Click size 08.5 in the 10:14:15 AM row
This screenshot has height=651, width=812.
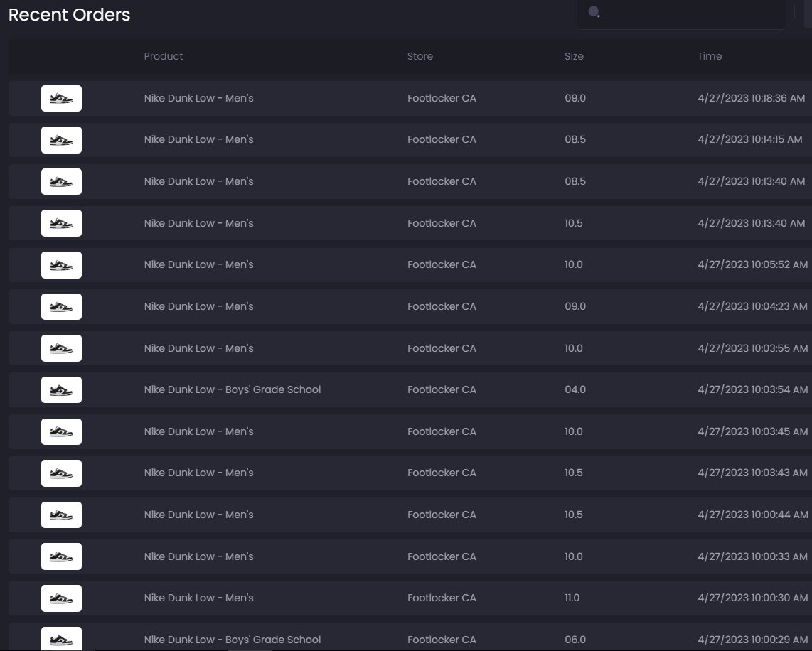575,139
